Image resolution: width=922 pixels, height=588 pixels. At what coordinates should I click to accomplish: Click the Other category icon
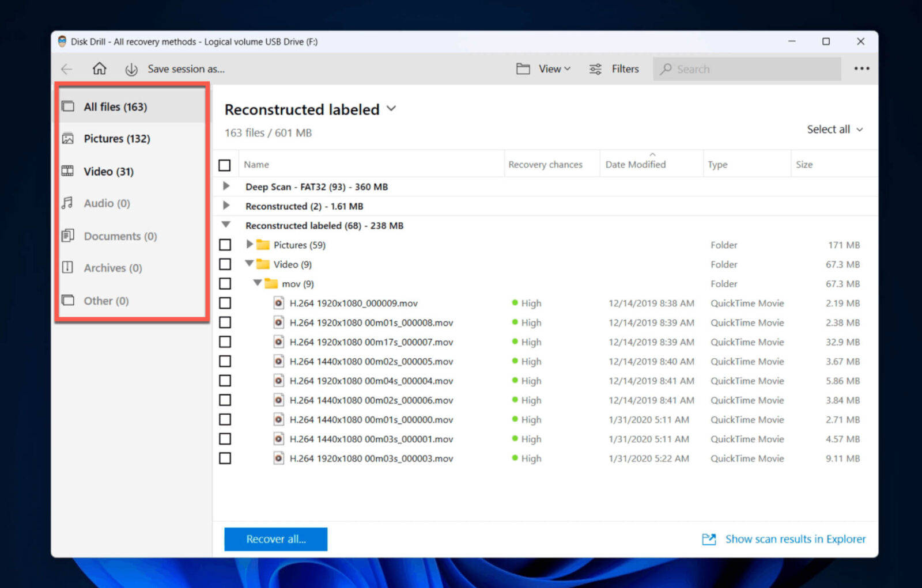click(x=68, y=300)
